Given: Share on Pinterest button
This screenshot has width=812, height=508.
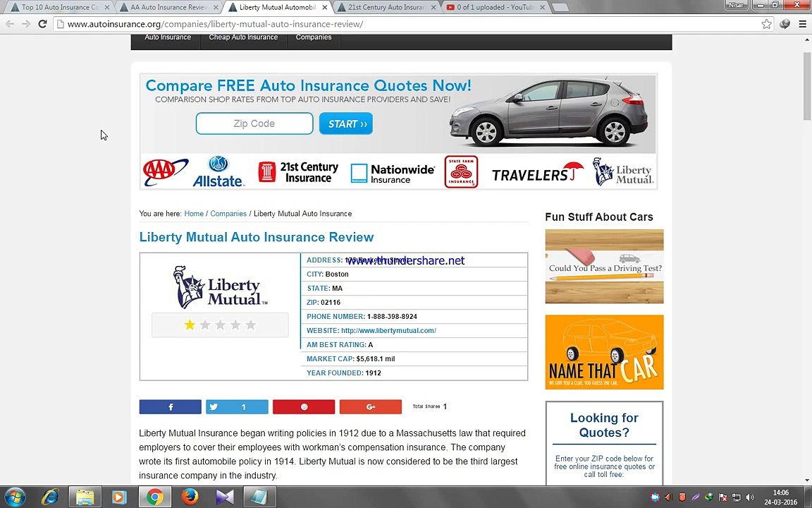Looking at the screenshot, I should tap(304, 407).
